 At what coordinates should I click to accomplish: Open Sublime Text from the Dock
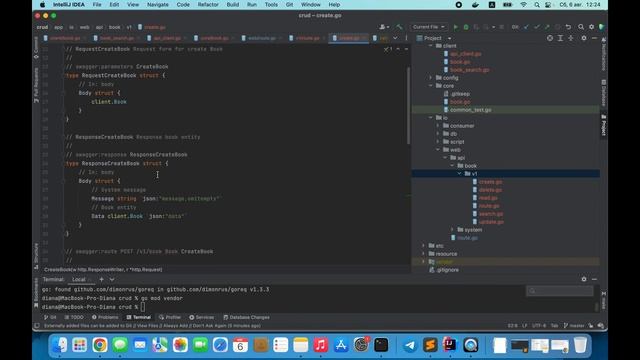430,345
